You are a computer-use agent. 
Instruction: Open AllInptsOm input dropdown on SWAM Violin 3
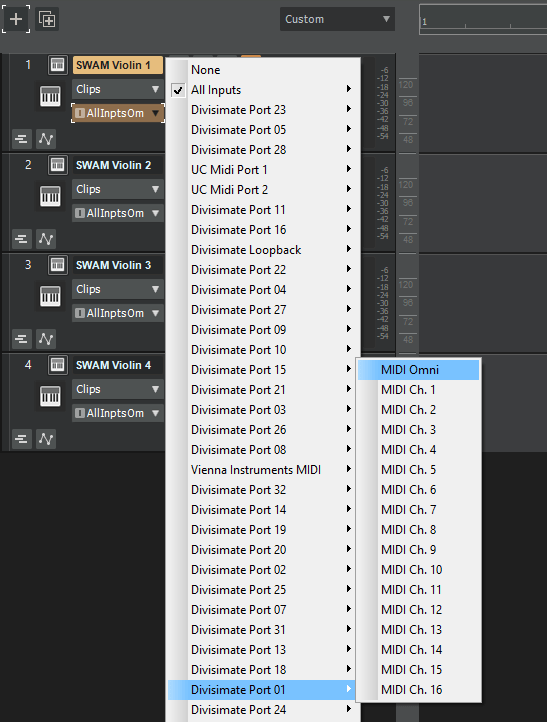tap(117, 313)
